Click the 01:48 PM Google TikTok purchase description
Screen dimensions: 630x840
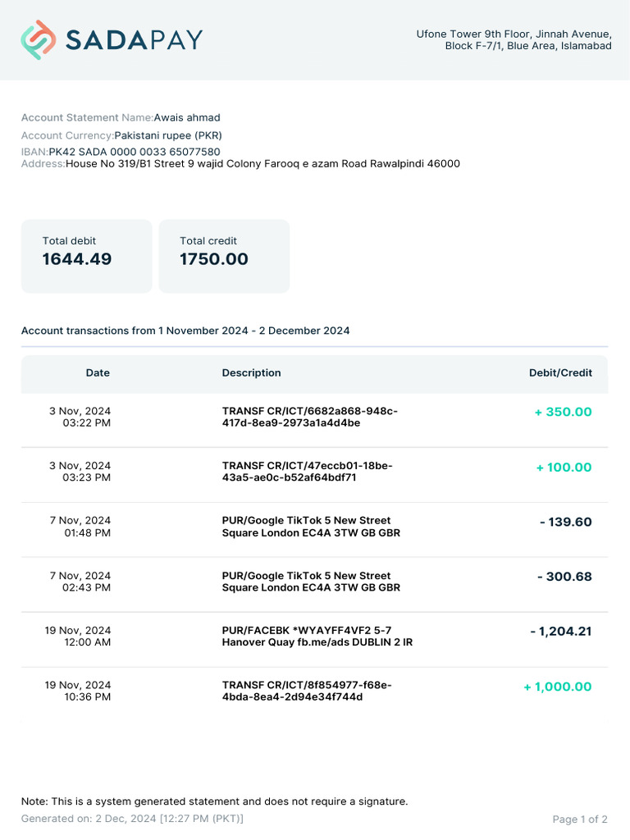(311, 527)
